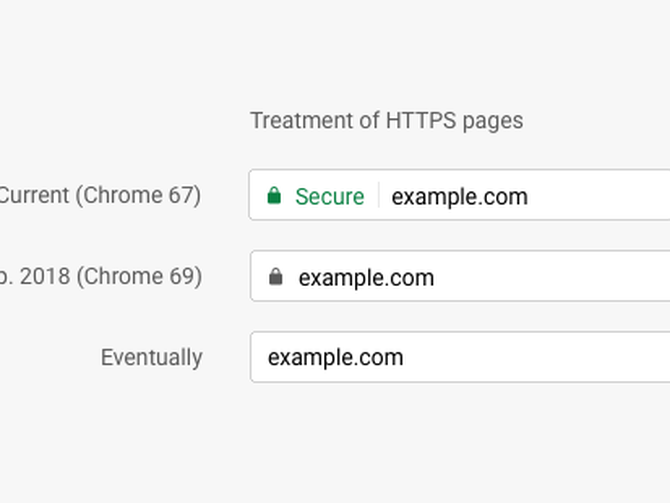Click empty space in Chrome 69 address bar
This screenshot has height=503, width=670.
(551, 276)
